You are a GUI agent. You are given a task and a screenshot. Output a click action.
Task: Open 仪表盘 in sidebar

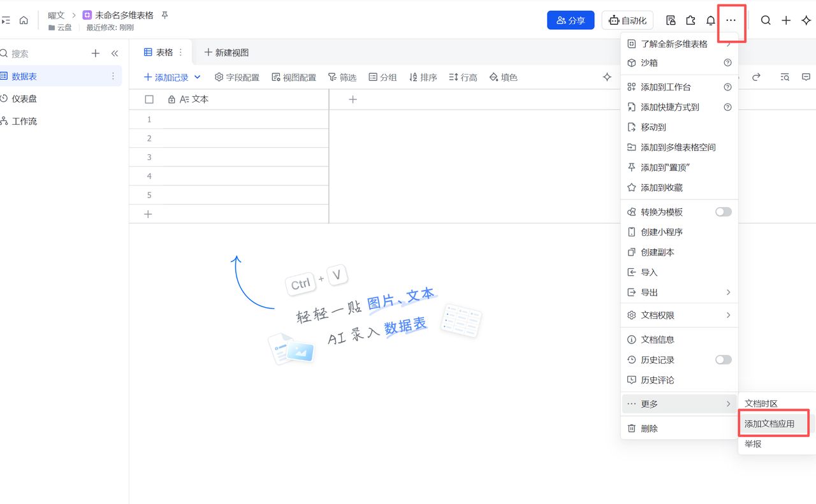point(24,99)
